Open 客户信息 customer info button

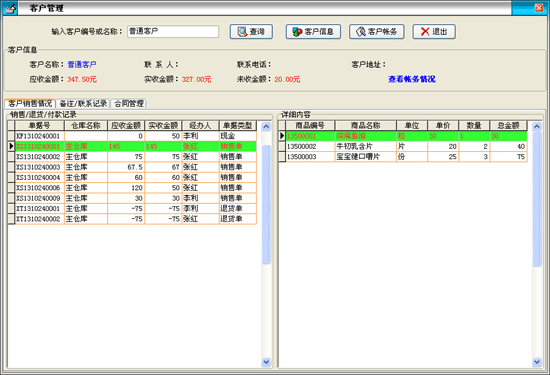click(x=313, y=32)
